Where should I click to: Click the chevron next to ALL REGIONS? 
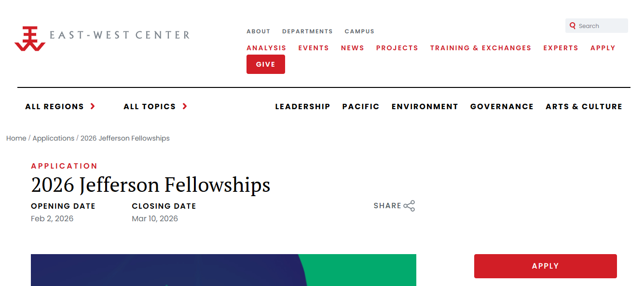tap(92, 107)
